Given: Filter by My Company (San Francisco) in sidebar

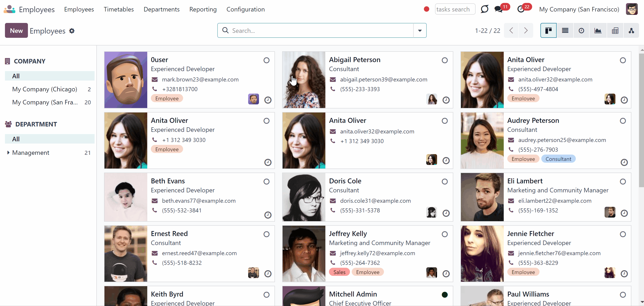Looking at the screenshot, I should point(50,102).
